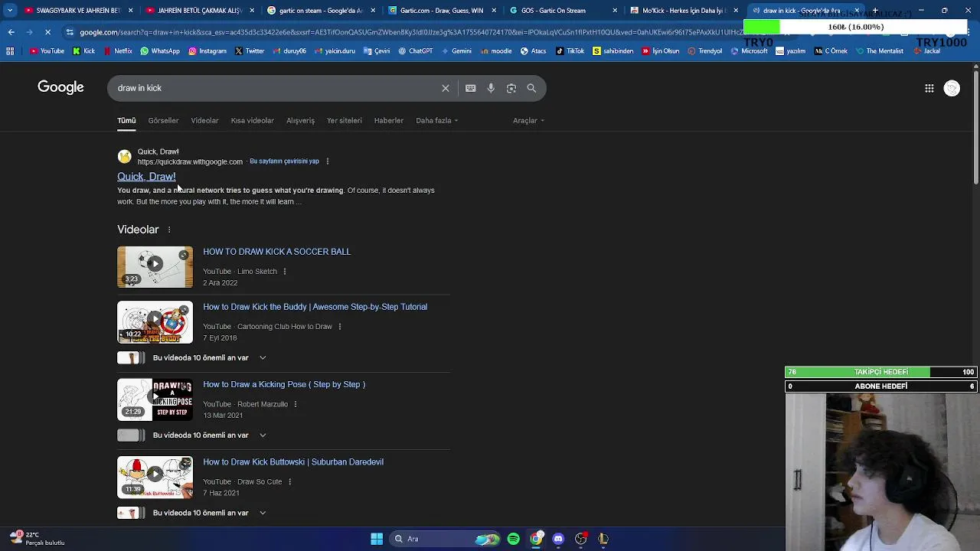Open the new tab plus button
980x551 pixels.
(875, 11)
